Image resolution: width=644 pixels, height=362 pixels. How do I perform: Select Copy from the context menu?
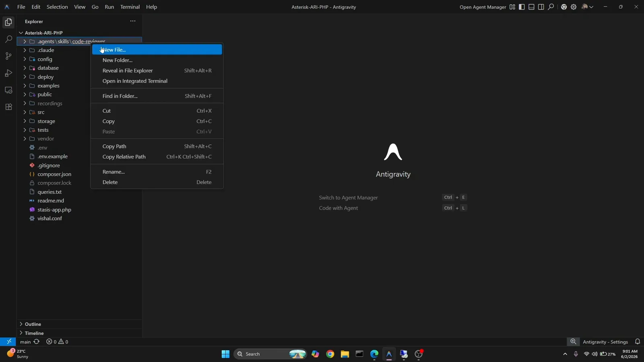pos(157,121)
